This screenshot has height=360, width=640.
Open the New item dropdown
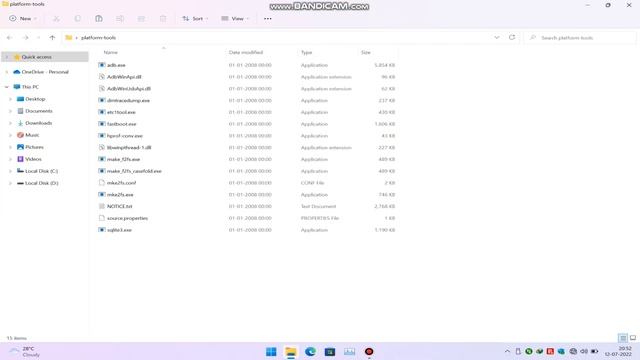click(x=23, y=19)
